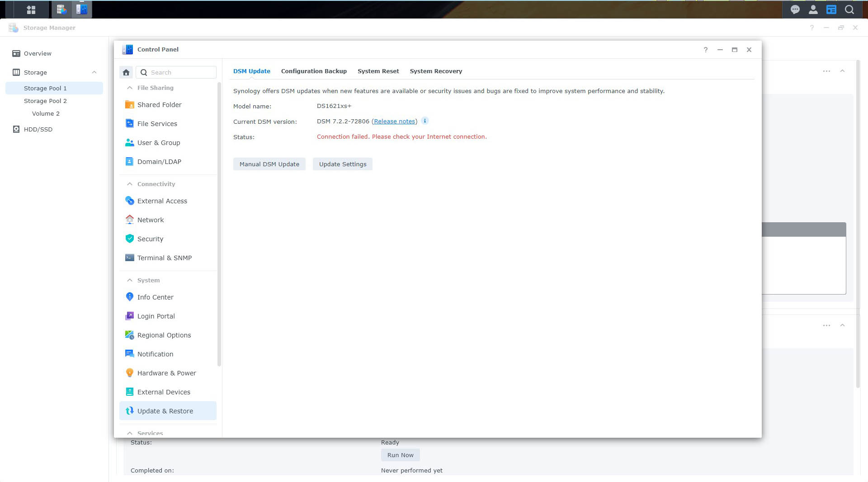This screenshot has width=868, height=482.
Task: Select Storage Pool 2 tree item
Action: pos(54,101)
